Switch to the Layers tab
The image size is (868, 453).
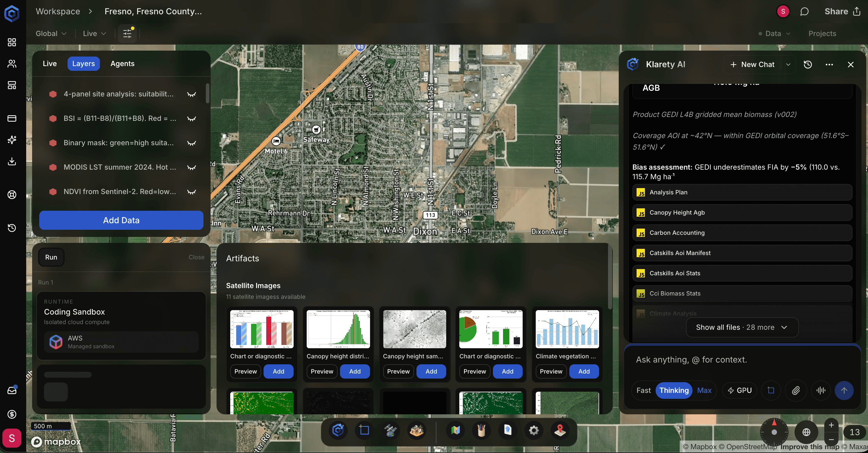point(84,64)
